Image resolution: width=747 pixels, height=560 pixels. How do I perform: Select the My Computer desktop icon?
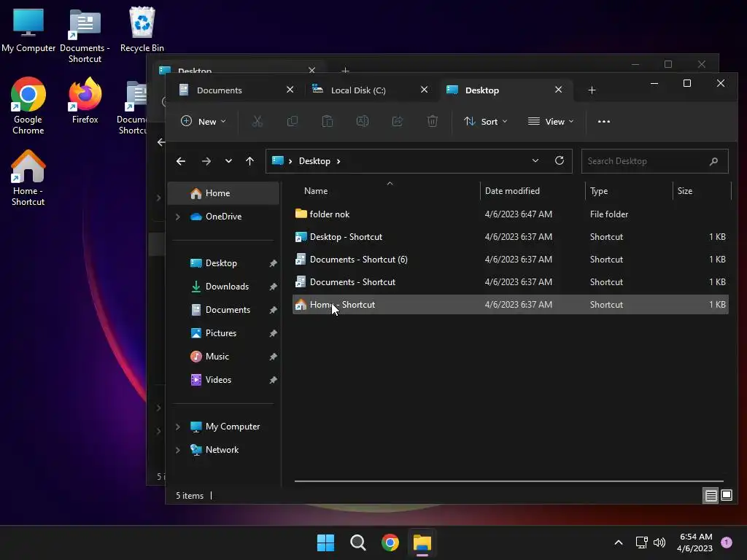coord(28,29)
